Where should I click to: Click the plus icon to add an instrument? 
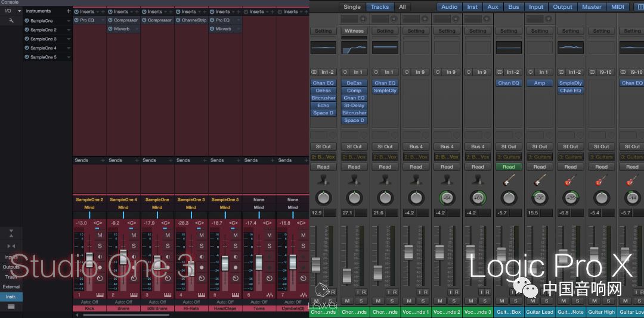pos(69,11)
